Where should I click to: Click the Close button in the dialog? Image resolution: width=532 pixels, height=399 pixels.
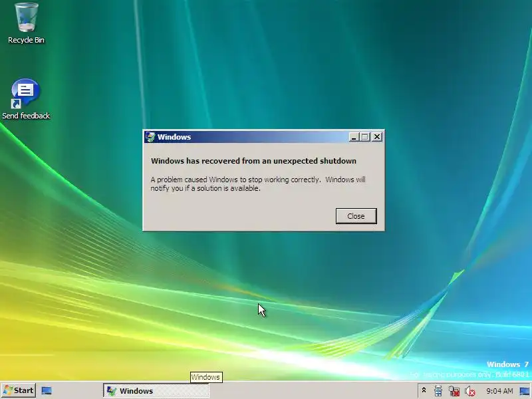click(x=356, y=216)
